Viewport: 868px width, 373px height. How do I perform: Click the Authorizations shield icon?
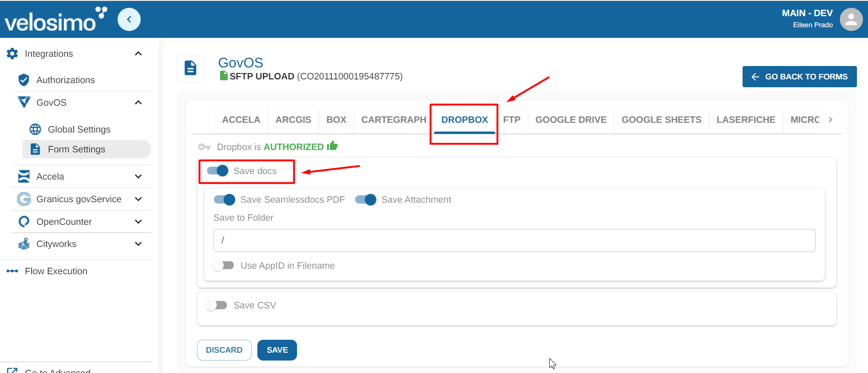coord(24,80)
